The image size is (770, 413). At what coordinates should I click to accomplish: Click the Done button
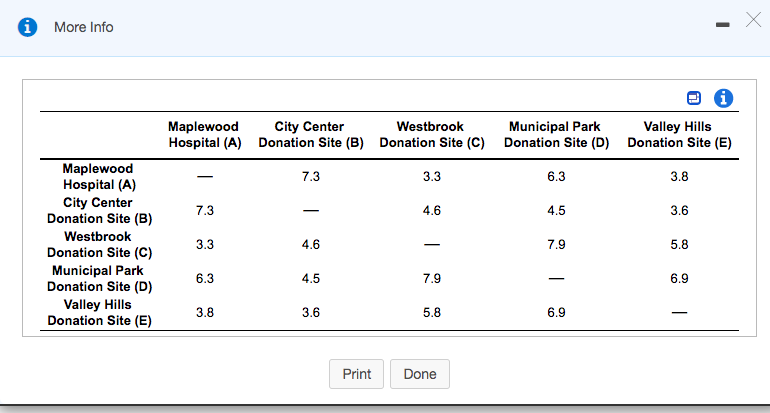click(x=420, y=374)
